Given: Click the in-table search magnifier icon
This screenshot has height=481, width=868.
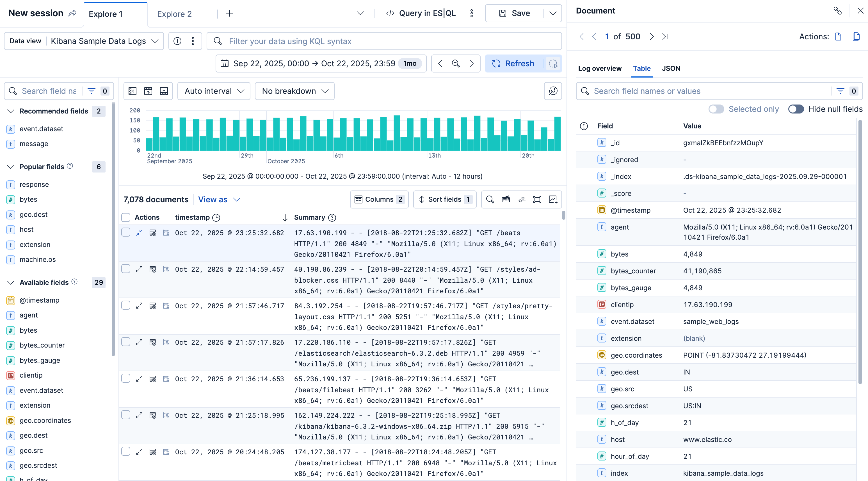Looking at the screenshot, I should [x=490, y=199].
